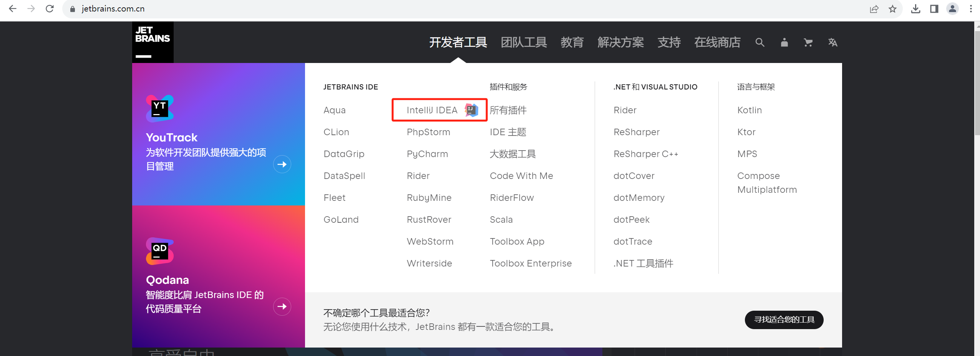The image size is (980, 356).
Task: Open the PyCharm link
Action: click(427, 154)
